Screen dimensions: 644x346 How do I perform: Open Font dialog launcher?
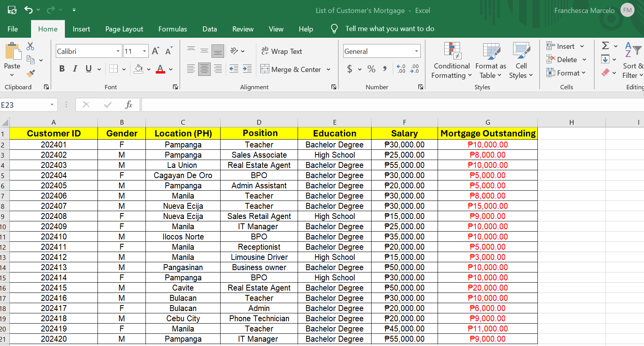(x=175, y=87)
